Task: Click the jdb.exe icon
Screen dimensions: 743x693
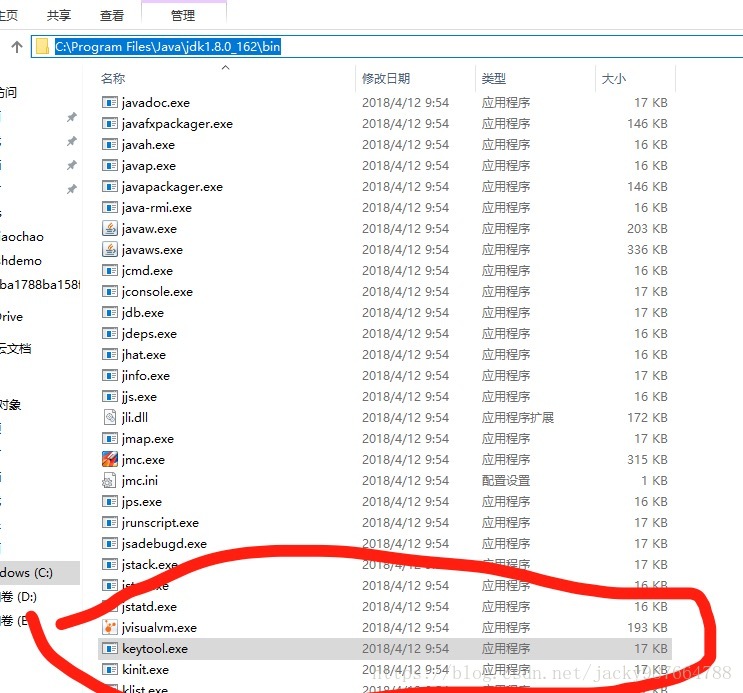Action: (x=109, y=313)
